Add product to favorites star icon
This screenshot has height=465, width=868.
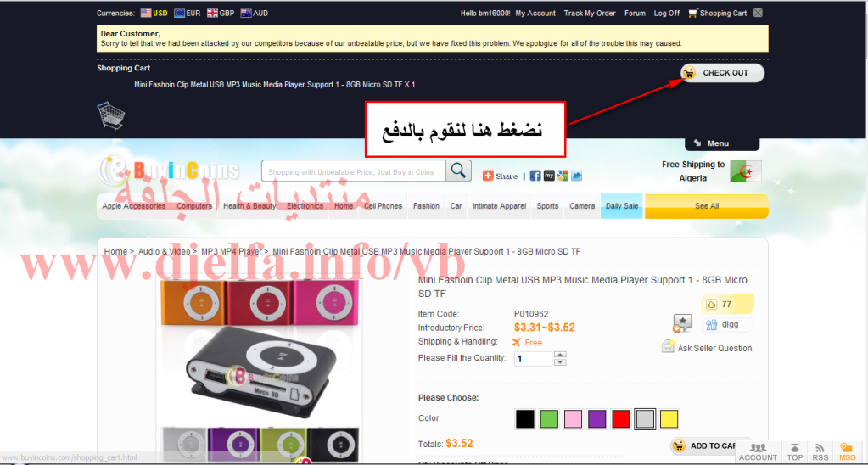(682, 323)
